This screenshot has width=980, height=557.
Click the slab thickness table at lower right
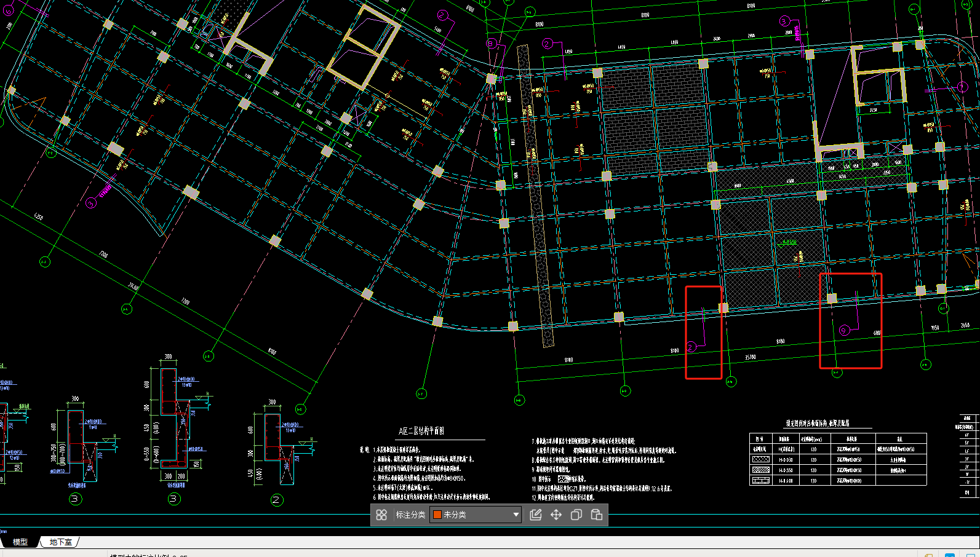[838, 459]
